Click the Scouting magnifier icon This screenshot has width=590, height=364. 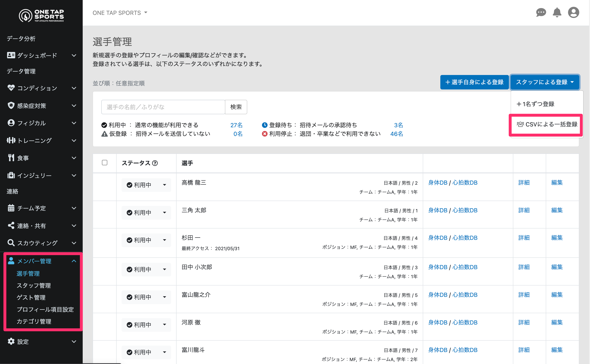[11, 243]
